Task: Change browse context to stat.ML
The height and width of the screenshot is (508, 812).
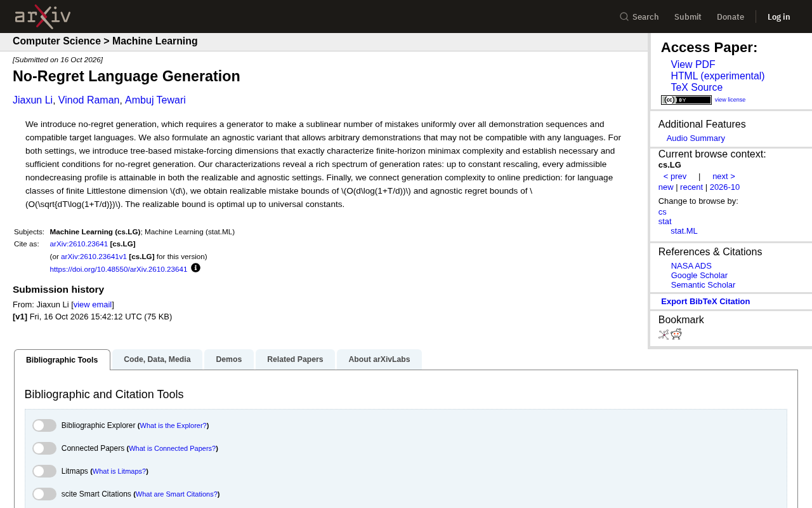Action: pyautogui.click(x=684, y=231)
